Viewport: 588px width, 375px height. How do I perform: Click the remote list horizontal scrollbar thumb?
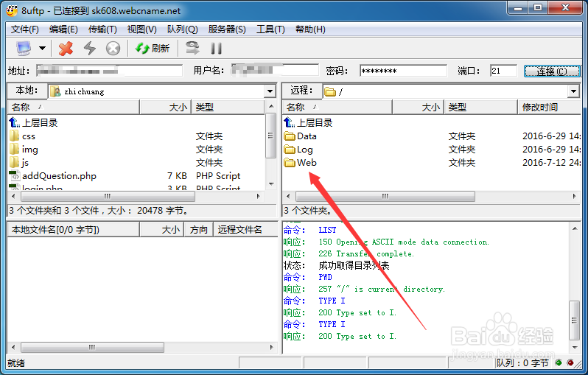click(x=385, y=196)
